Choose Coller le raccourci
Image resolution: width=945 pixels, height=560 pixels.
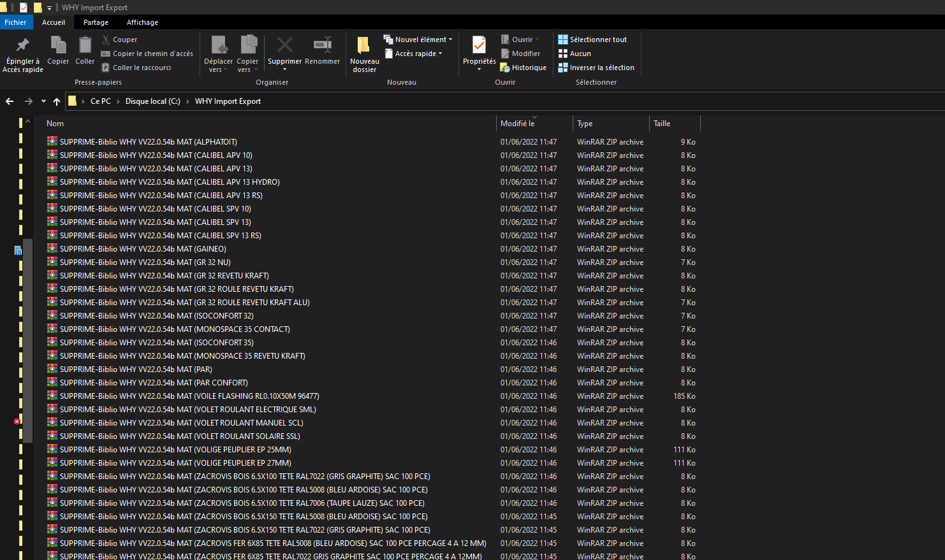pyautogui.click(x=136, y=68)
